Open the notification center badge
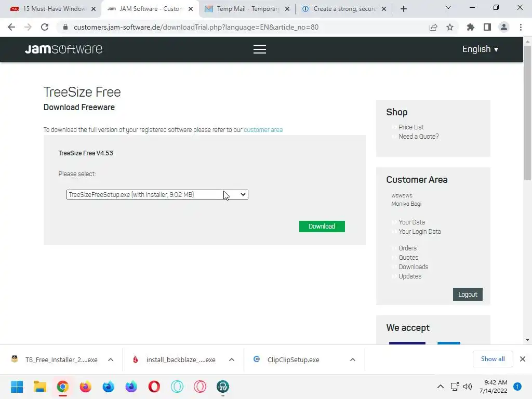 [x=517, y=387]
